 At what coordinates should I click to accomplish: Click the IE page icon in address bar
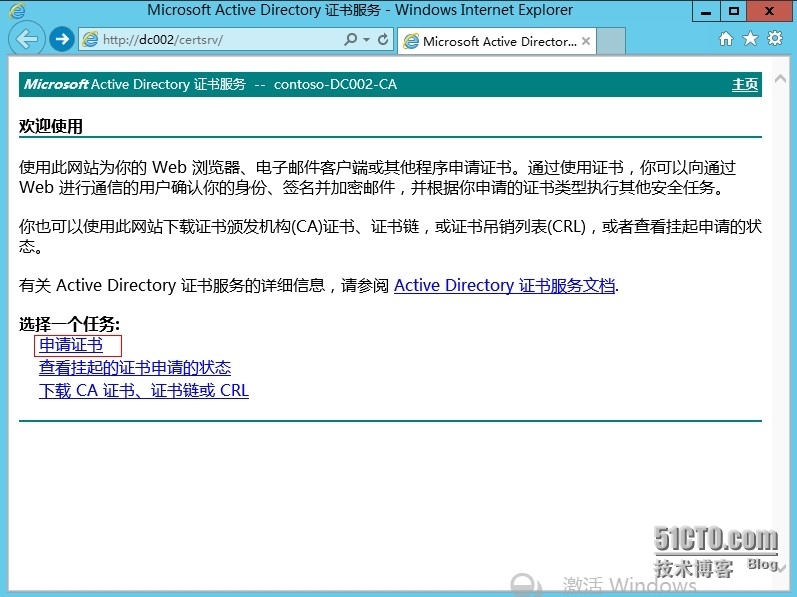[90, 40]
